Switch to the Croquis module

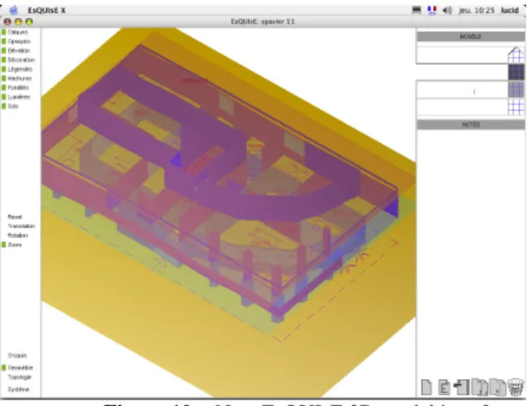tap(17, 356)
